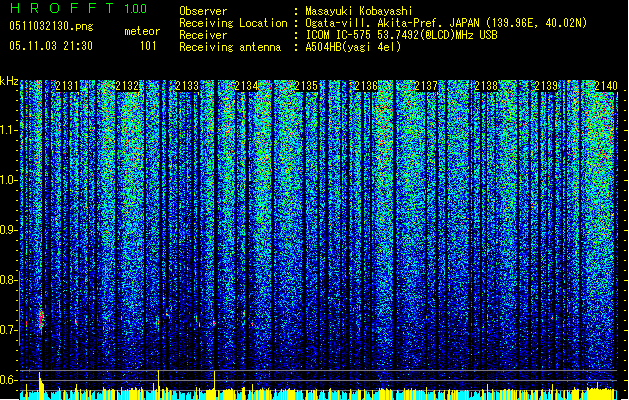Click the 2139 time marker
The width and height of the screenshot is (629, 400).
546,86
